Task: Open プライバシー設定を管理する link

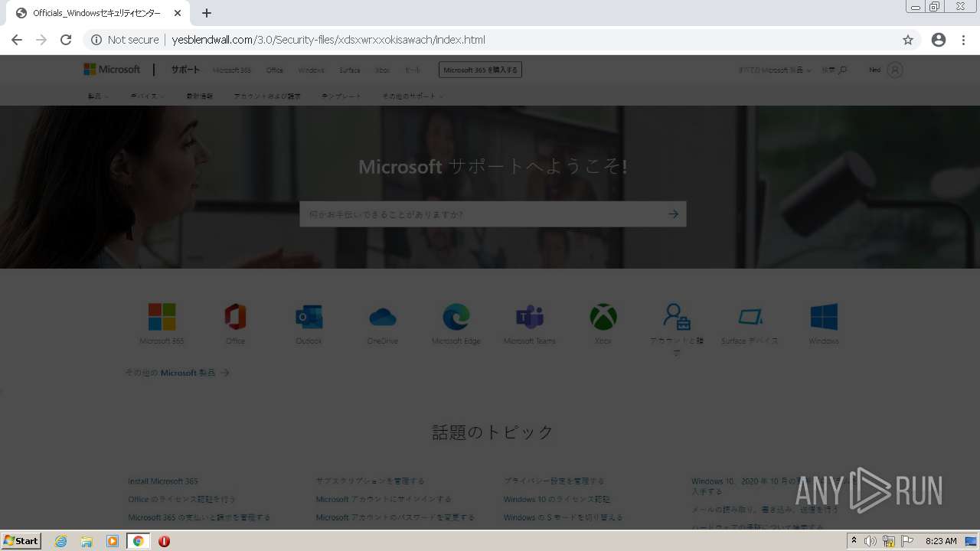Action: tap(554, 481)
